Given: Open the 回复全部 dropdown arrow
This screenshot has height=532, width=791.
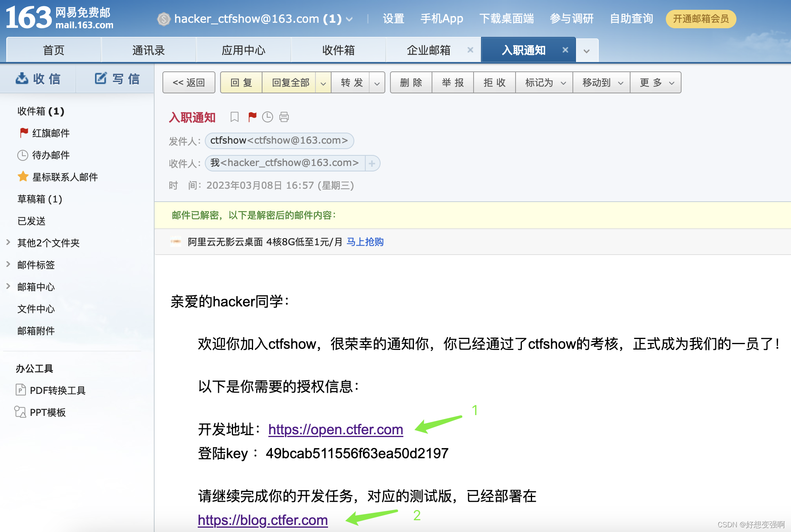Looking at the screenshot, I should pyautogui.click(x=323, y=83).
